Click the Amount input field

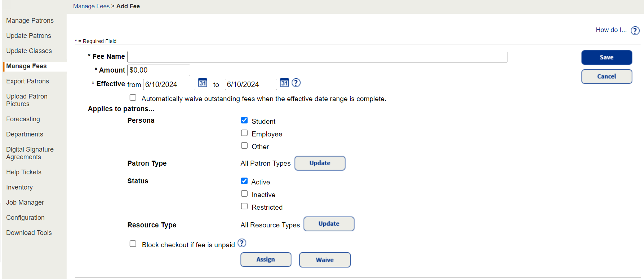pyautogui.click(x=159, y=70)
